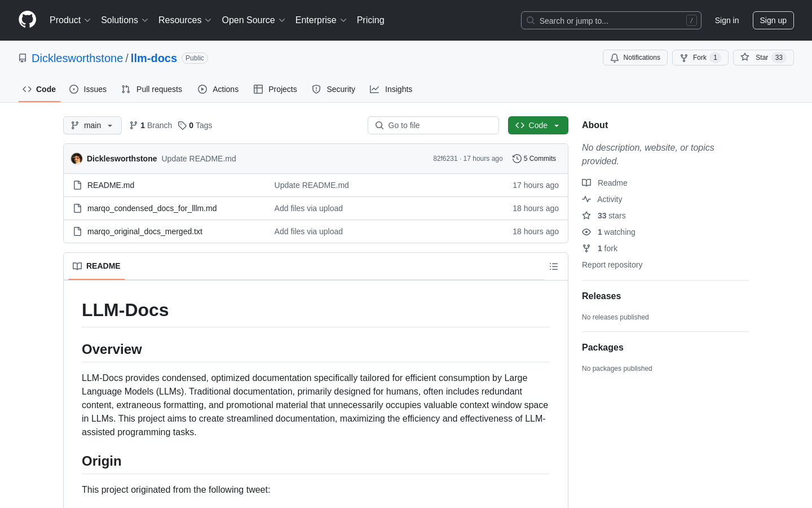Viewport: 812px width, 508px height.
Task: Open the Packages heading link
Action: click(x=602, y=347)
